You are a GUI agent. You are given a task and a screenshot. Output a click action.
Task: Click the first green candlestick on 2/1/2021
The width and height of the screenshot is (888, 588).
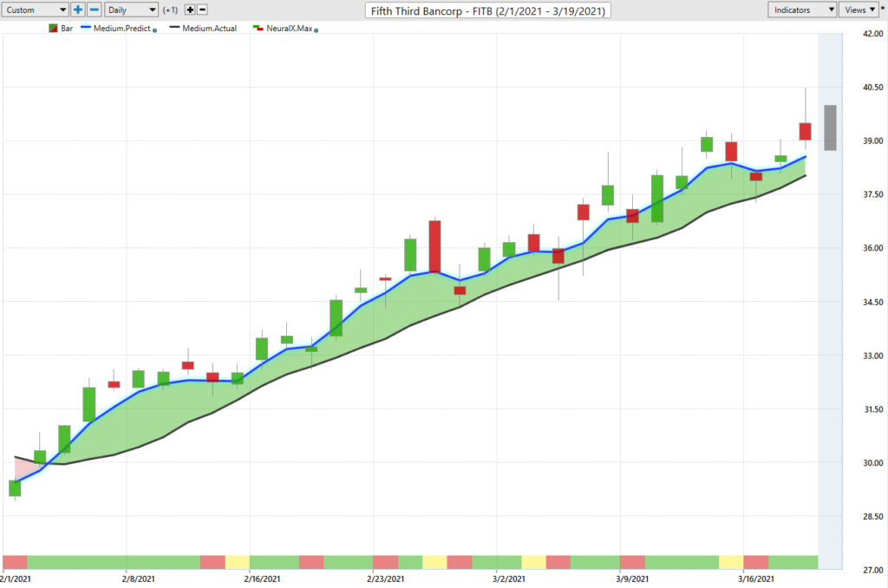15,488
